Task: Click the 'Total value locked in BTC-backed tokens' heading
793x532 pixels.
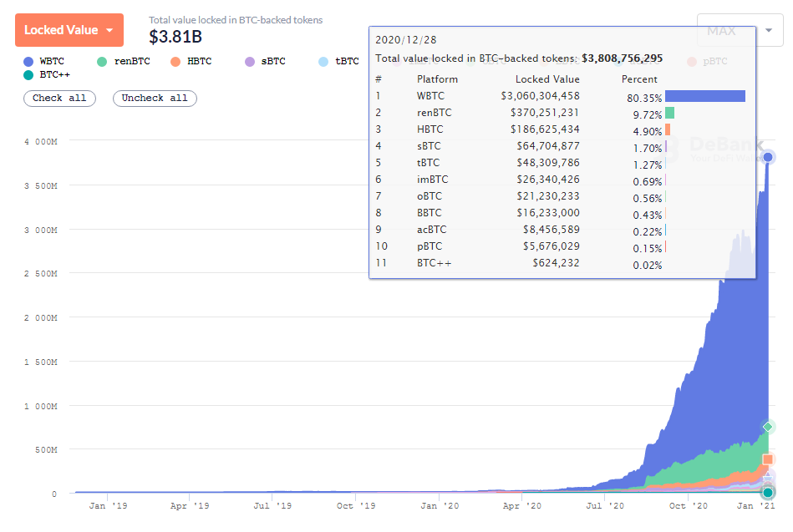Action: (236, 20)
